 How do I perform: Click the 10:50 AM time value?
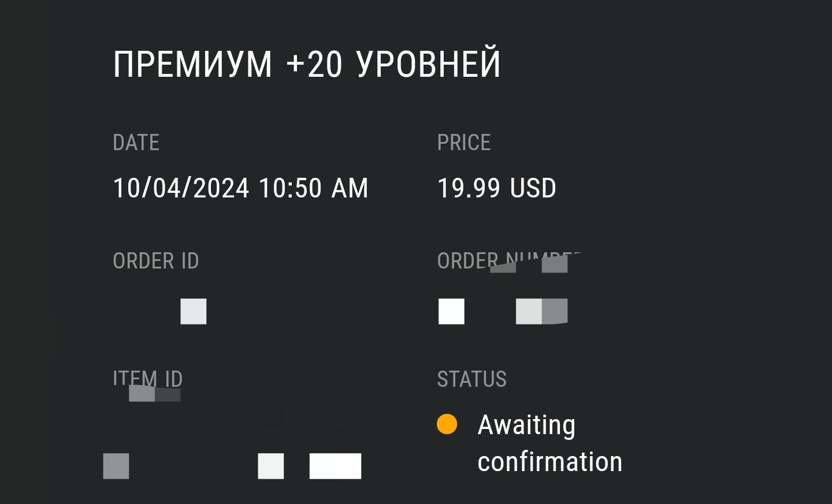[313, 188]
